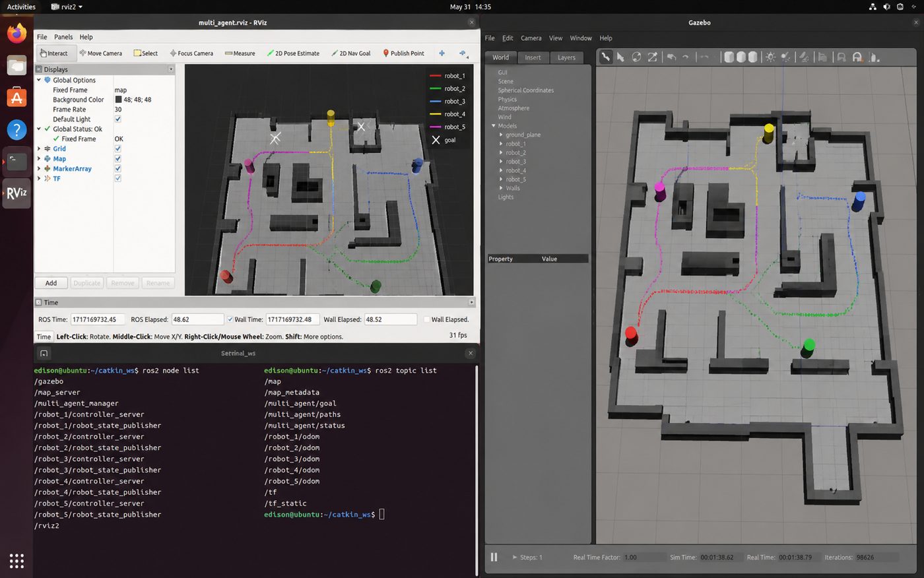Viewport: 924px width, 578px height.
Task: Select the 2D Nav Goal tool
Action: tap(351, 53)
